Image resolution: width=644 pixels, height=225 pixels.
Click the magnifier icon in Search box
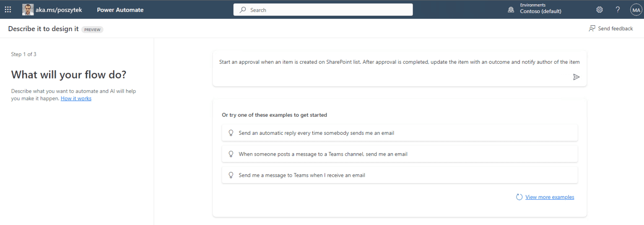[243, 10]
